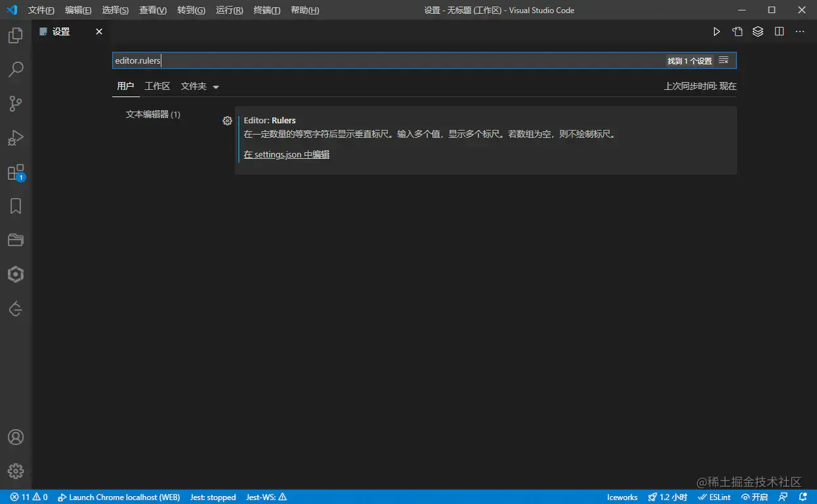Open settings.json via the edit link
817x504 pixels.
pyautogui.click(x=286, y=154)
